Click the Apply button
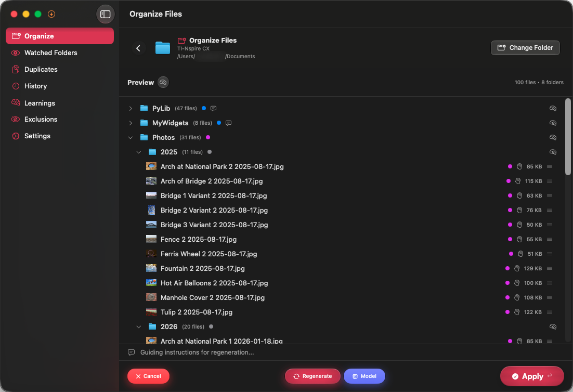Image resolution: width=573 pixels, height=392 pixels. (x=532, y=376)
